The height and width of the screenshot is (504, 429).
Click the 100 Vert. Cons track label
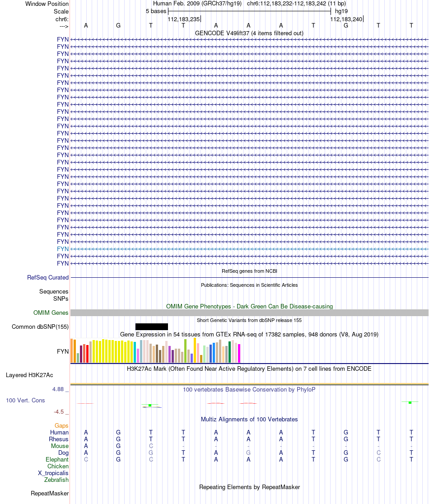pyautogui.click(x=25, y=401)
